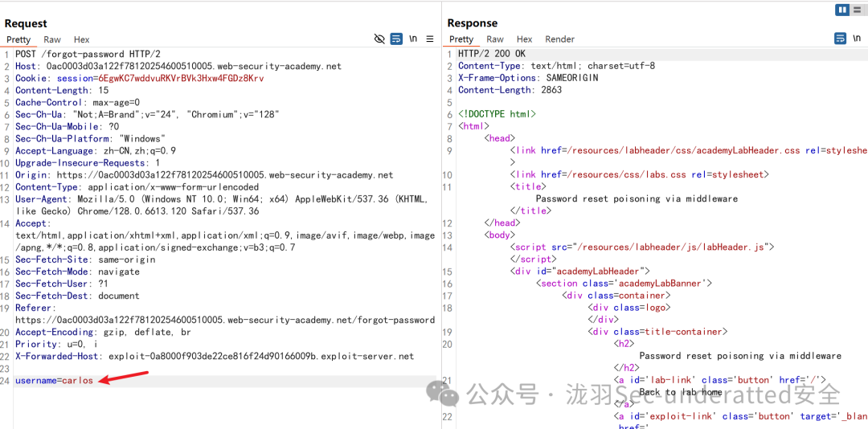Click the X-Frame-Options: SAMEORIGIN header
The height and width of the screenshot is (429, 868).
coord(528,78)
